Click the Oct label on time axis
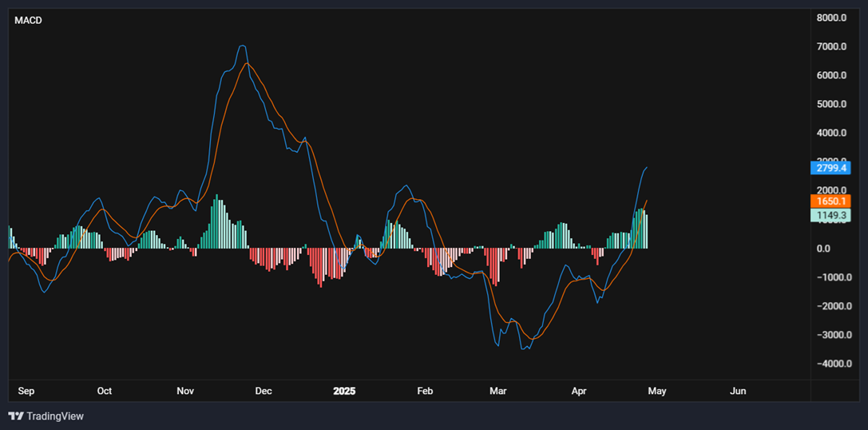Screen dimensions: 868x430 click(104, 391)
